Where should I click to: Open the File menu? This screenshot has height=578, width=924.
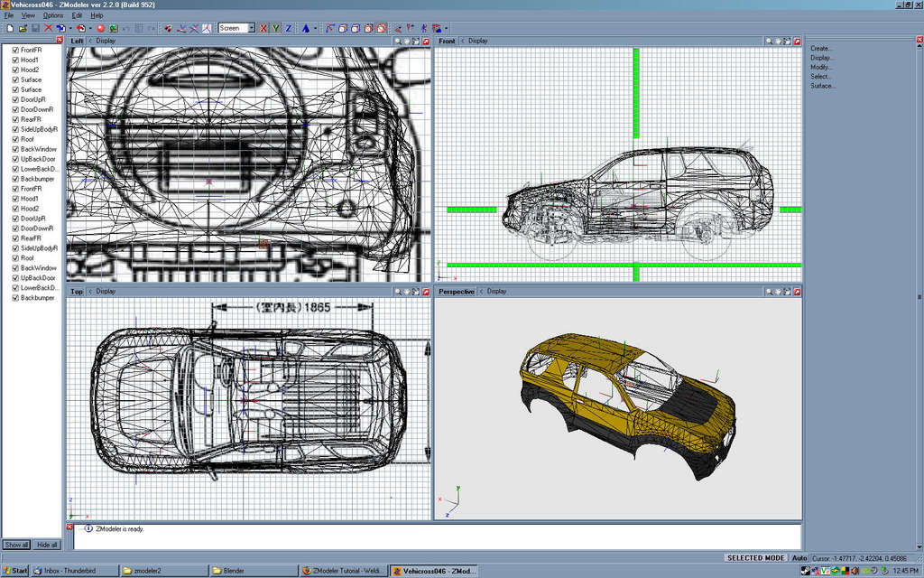coord(9,15)
